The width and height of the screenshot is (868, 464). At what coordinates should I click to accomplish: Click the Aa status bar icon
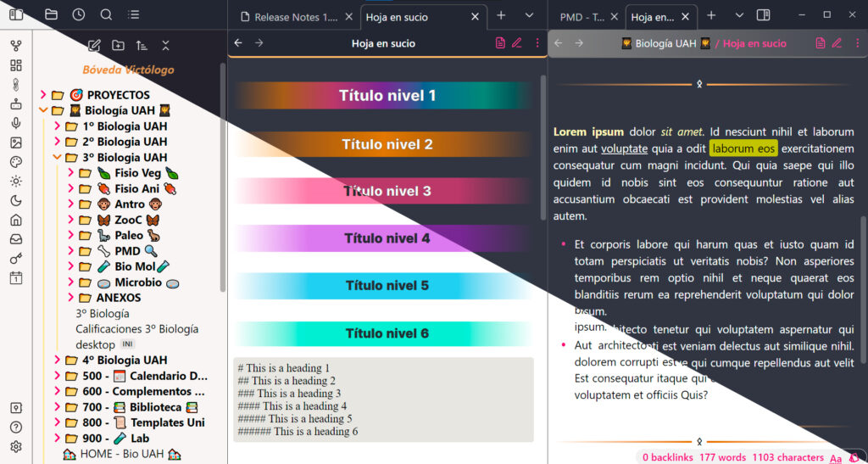[x=836, y=458]
